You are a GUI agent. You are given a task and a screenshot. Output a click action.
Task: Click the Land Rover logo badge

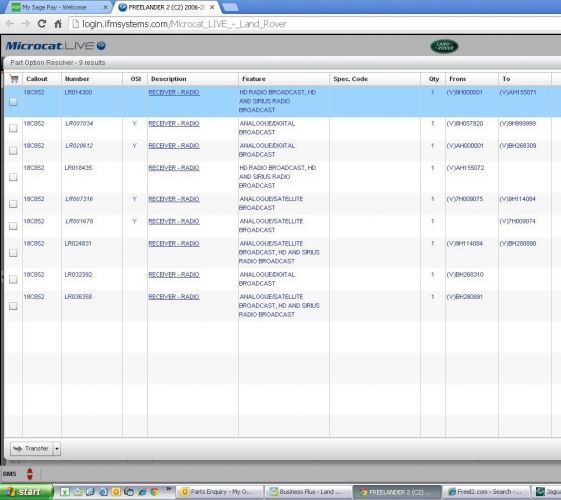coord(444,46)
